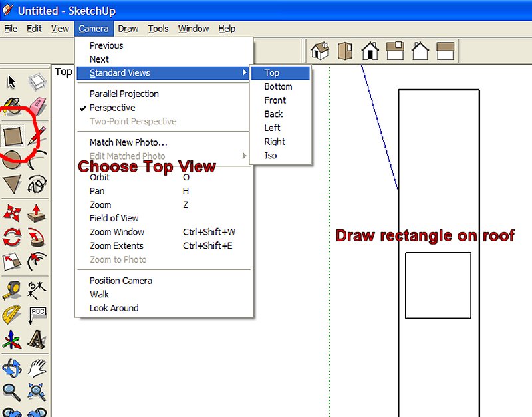Activate the Axes tool icon
Viewport: 532px width, 417px height.
pyautogui.click(x=12, y=340)
